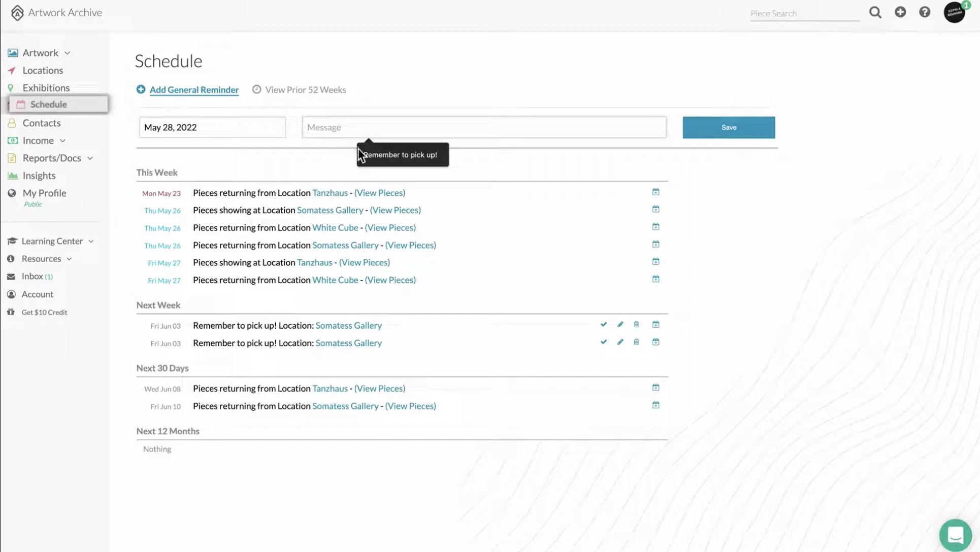This screenshot has width=980, height=552.
Task: Click the reminder date field May 28, 2022
Action: [x=212, y=127]
